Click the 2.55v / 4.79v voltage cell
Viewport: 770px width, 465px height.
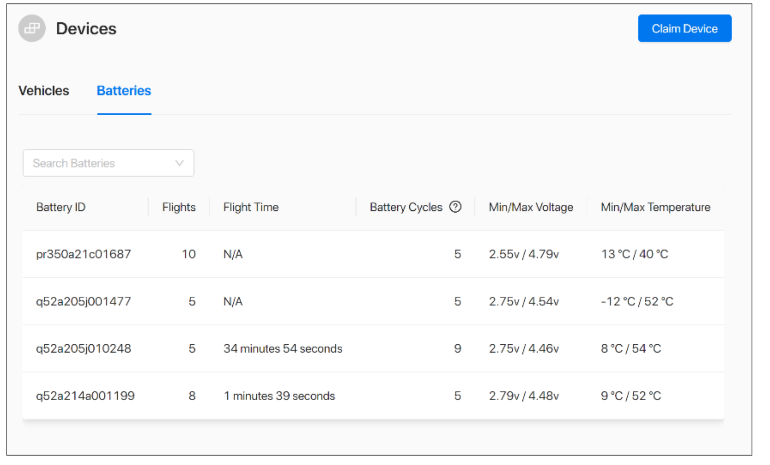pyautogui.click(x=524, y=254)
